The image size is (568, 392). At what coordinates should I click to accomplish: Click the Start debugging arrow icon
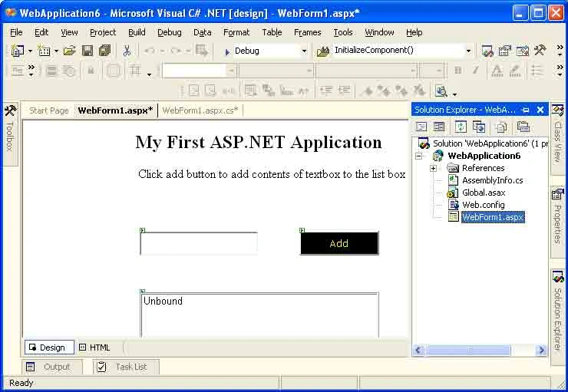click(x=227, y=51)
